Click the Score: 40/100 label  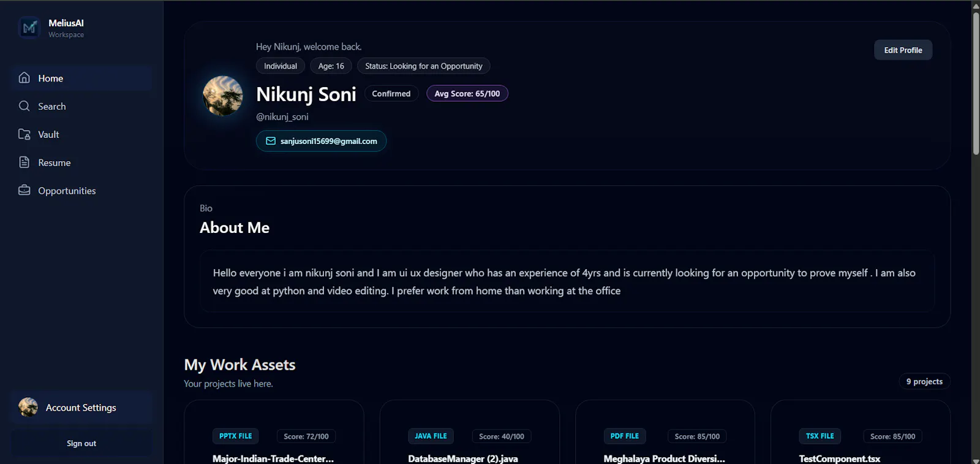click(x=502, y=436)
